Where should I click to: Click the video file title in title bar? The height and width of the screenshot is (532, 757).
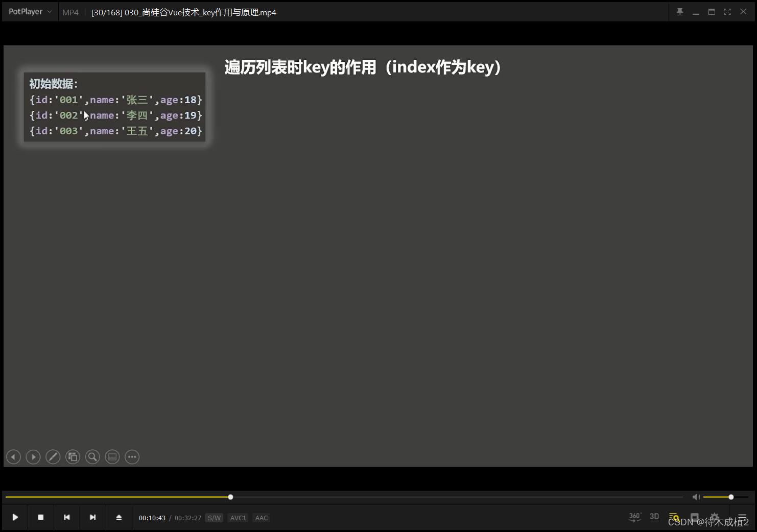(184, 12)
